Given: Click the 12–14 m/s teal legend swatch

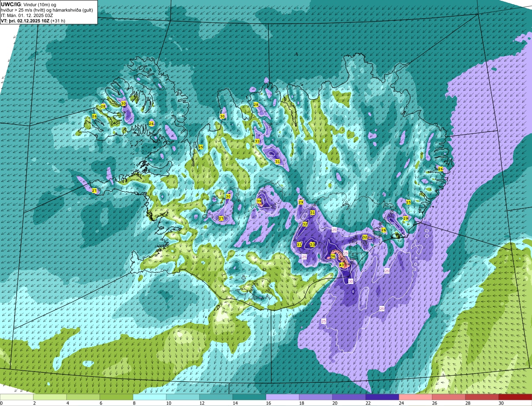Looking at the screenshot, I should click(216, 397).
